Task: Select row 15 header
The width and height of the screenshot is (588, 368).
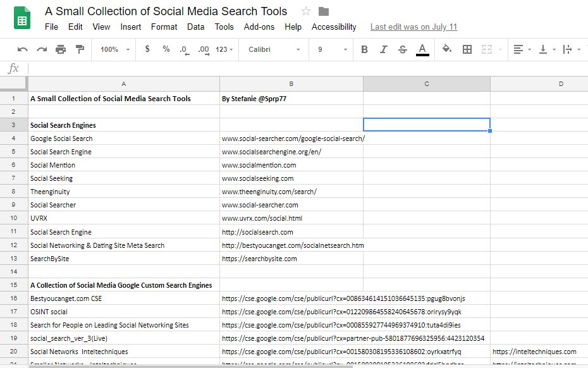Action: point(13,285)
